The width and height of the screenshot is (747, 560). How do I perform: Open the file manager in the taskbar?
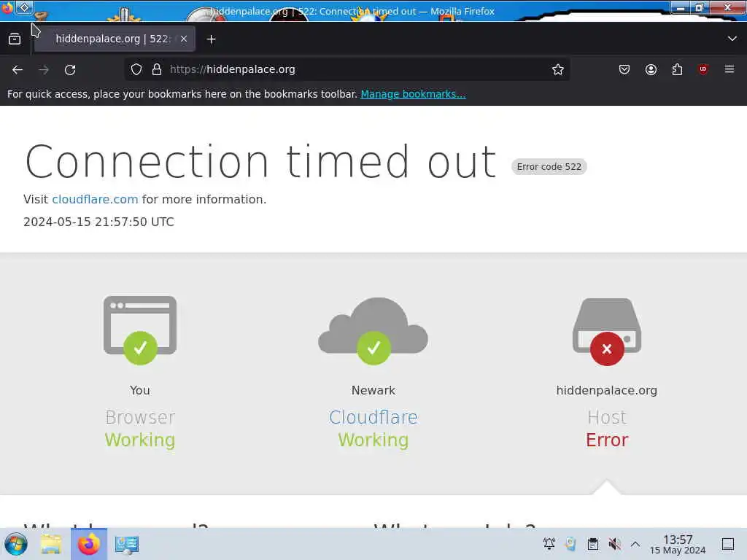(51, 544)
